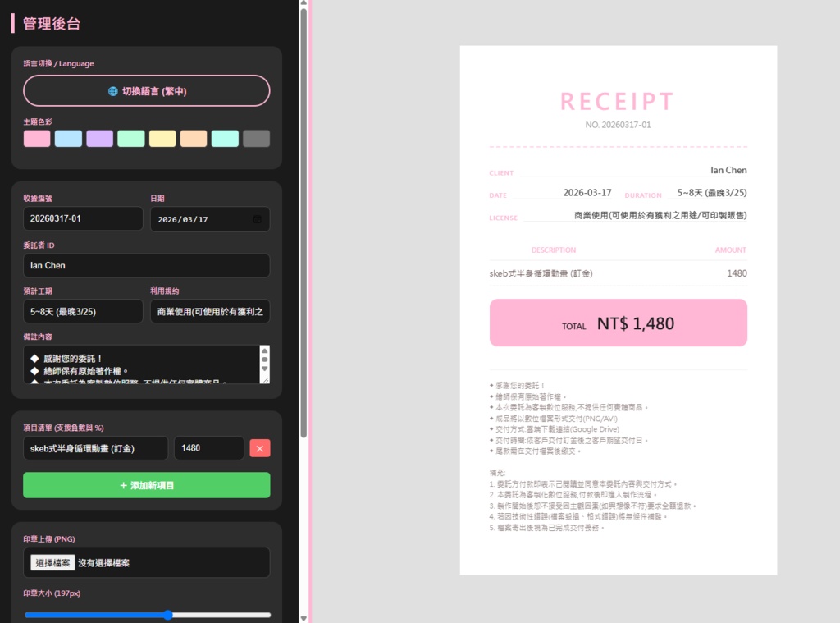This screenshot has width=840, height=623.
Task: Click the receipt note 感謝您的委託！
Action: click(x=517, y=386)
